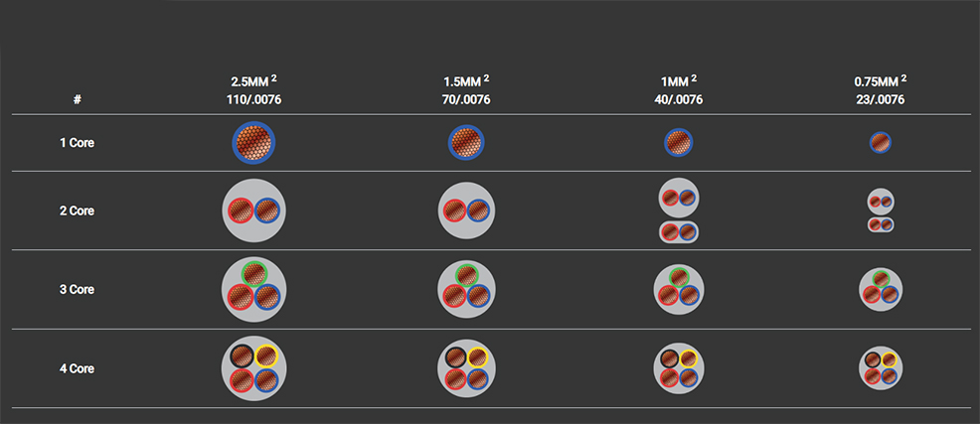Select the 2 Core 2.5MM cable icon
This screenshot has width=980, height=424.
tap(253, 211)
